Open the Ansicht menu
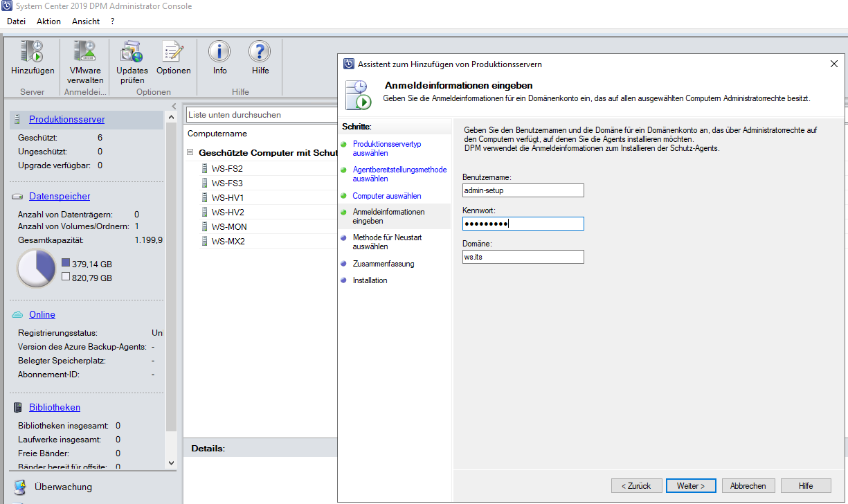 [x=86, y=21]
